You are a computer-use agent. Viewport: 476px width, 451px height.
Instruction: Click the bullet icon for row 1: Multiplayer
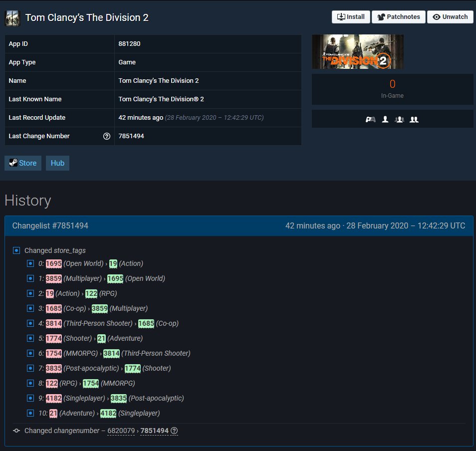pos(30,278)
